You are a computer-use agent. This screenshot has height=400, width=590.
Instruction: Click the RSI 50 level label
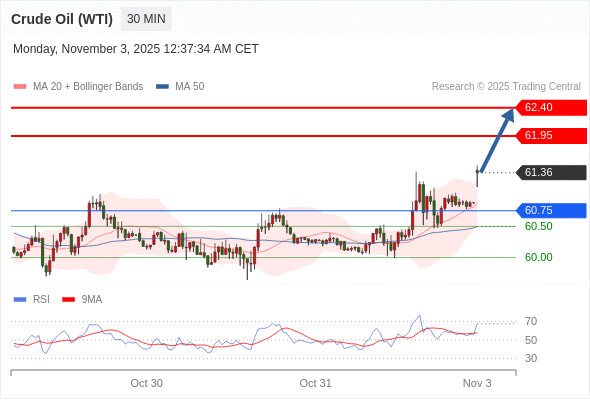[x=531, y=340]
